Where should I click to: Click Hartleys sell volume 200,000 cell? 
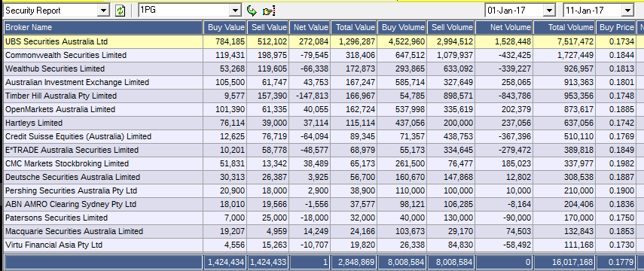(451, 123)
